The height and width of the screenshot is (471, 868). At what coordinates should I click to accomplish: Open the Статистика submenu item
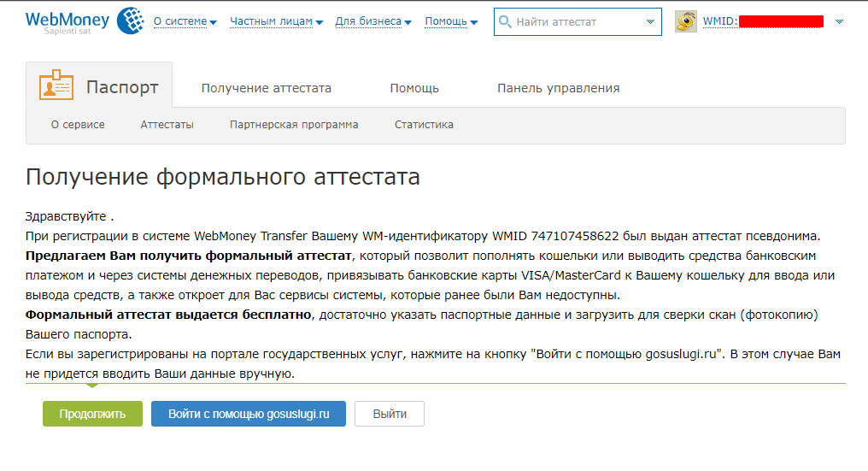click(x=424, y=125)
